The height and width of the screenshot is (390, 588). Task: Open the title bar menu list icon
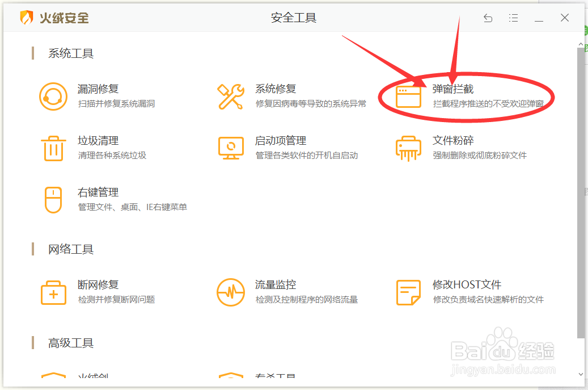pyautogui.click(x=513, y=18)
